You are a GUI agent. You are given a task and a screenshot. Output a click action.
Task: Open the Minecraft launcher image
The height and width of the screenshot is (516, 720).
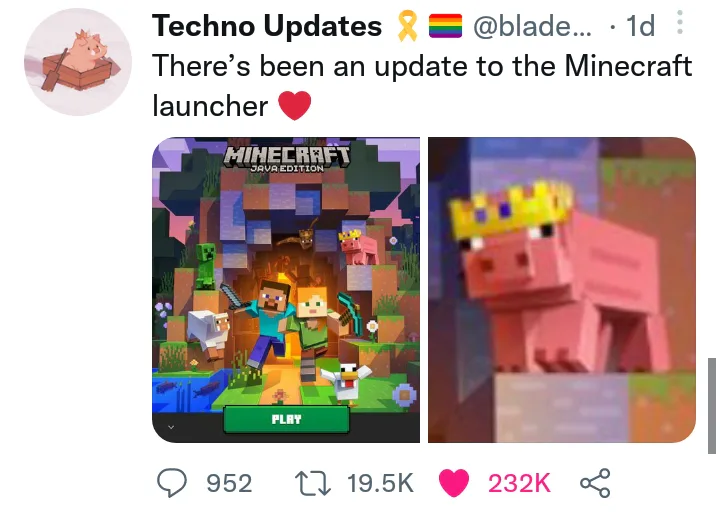286,290
